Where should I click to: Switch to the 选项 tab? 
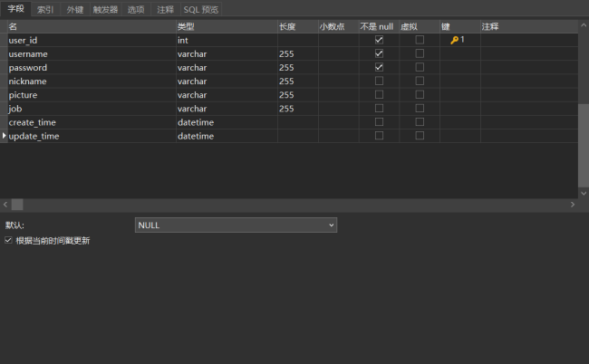pos(136,9)
